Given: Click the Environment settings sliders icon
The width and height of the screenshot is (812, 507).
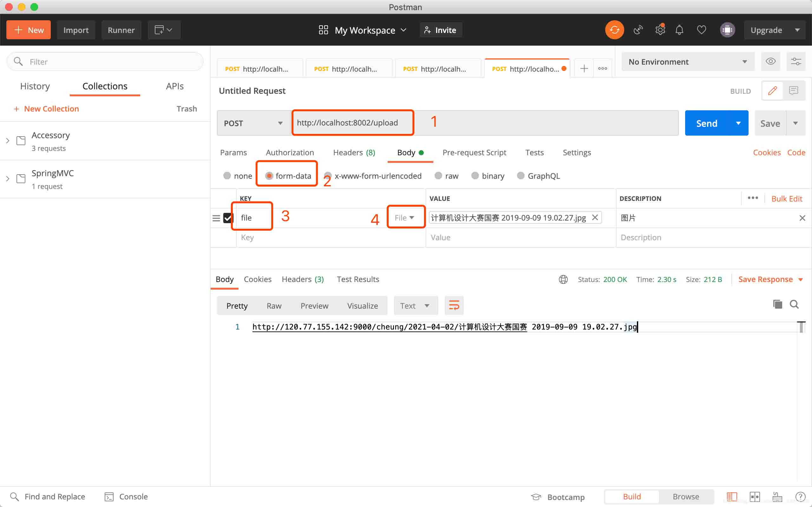Looking at the screenshot, I should tap(796, 61).
